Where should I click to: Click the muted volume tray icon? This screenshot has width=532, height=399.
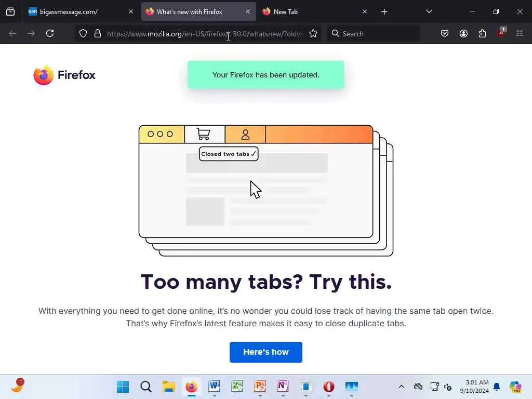click(x=448, y=387)
